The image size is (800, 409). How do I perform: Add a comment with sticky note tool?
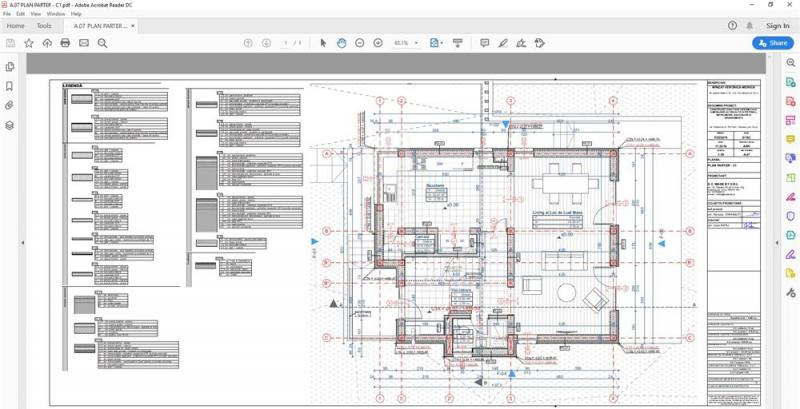484,43
